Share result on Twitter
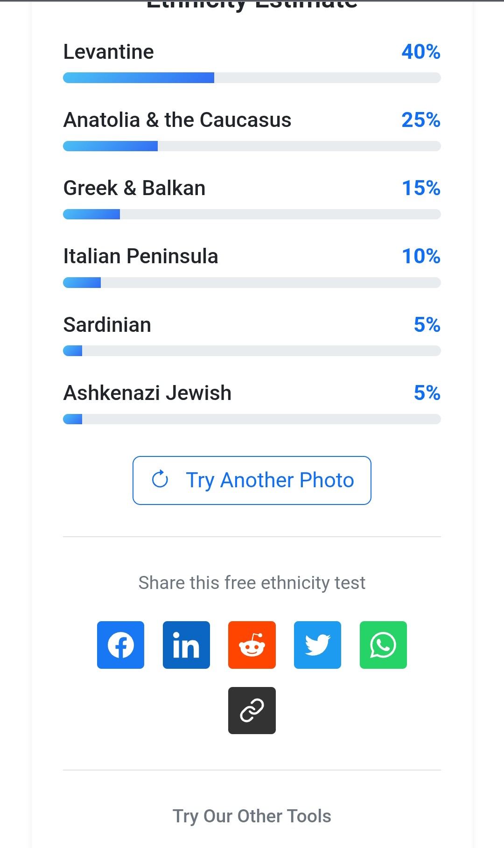 point(317,645)
